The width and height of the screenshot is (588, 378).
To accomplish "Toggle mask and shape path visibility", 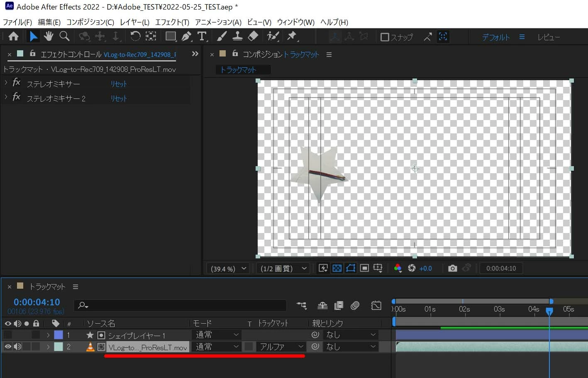I will point(351,268).
